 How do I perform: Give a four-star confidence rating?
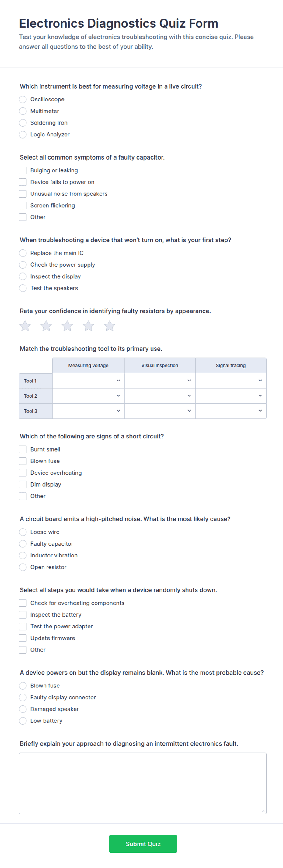point(88,326)
